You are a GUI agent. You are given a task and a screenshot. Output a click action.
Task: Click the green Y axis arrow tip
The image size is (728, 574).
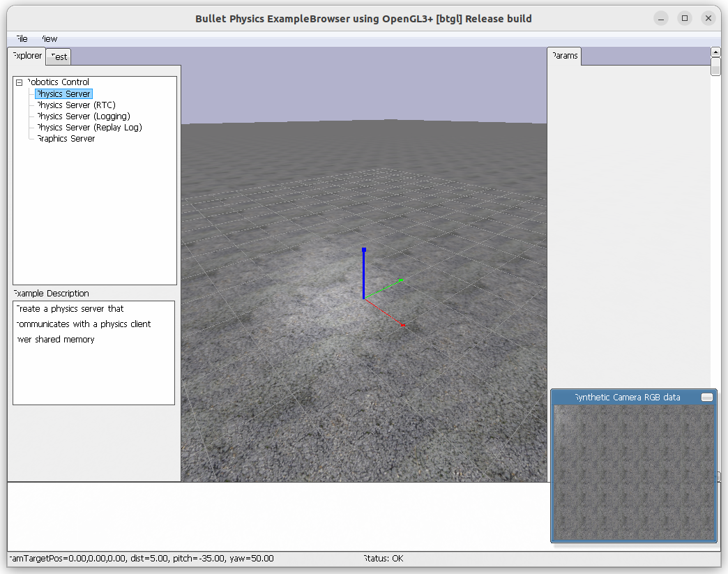[x=401, y=280]
